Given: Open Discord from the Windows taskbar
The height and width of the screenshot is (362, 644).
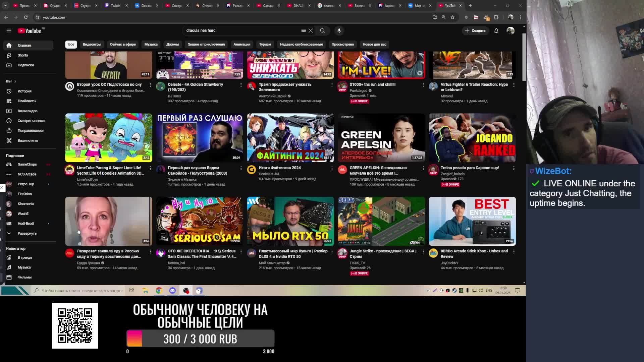Looking at the screenshot, I should [172, 291].
